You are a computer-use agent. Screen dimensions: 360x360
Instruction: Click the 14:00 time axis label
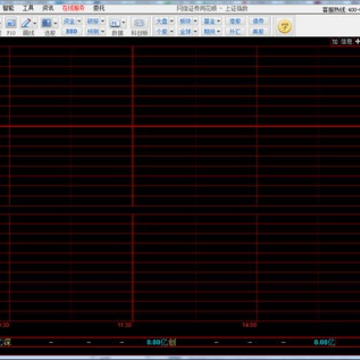coord(249,325)
